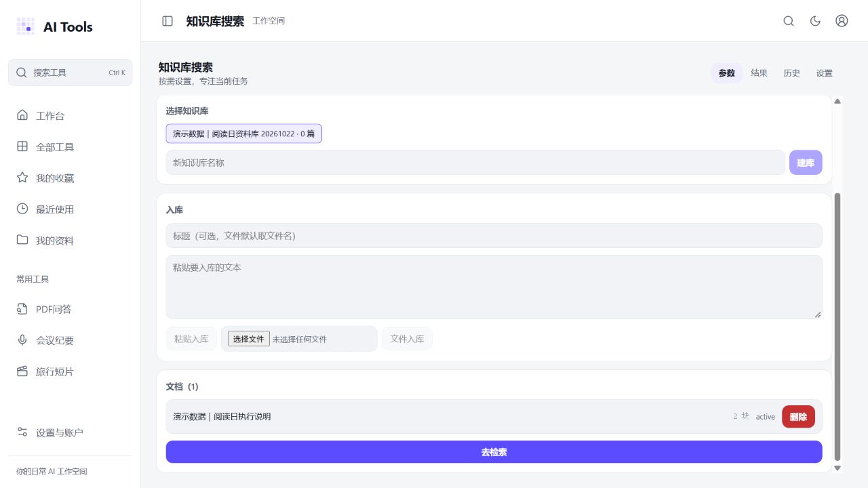Focus the 标题 optional input field

click(x=494, y=236)
